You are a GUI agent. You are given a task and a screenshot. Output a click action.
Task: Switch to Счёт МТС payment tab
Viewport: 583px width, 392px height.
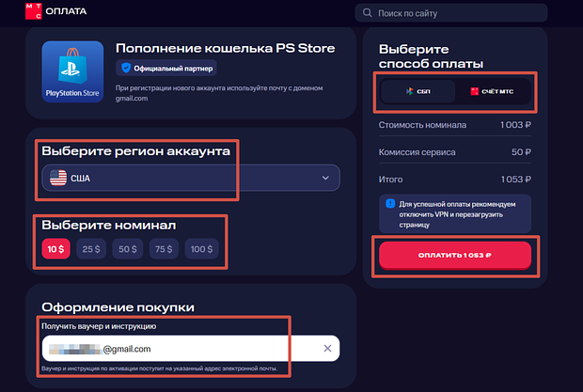[493, 91]
